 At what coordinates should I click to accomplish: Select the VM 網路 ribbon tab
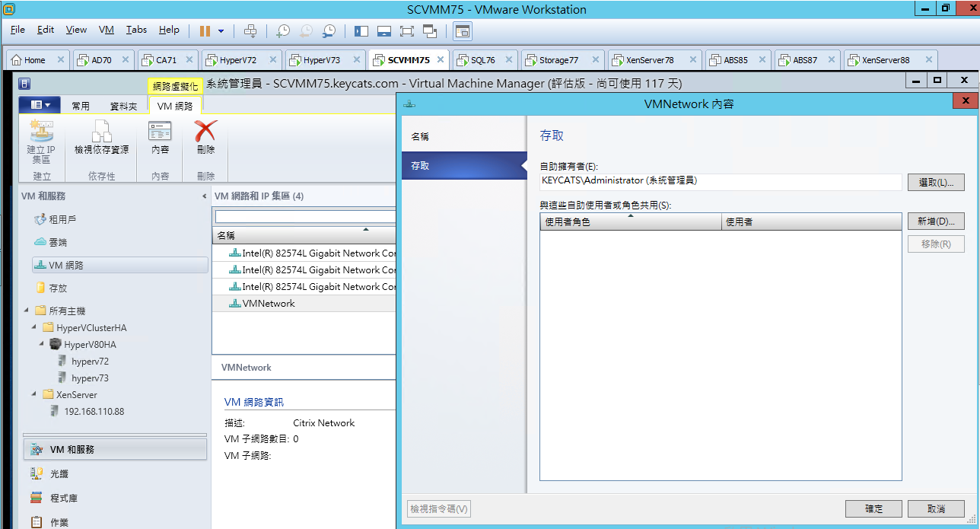click(175, 107)
